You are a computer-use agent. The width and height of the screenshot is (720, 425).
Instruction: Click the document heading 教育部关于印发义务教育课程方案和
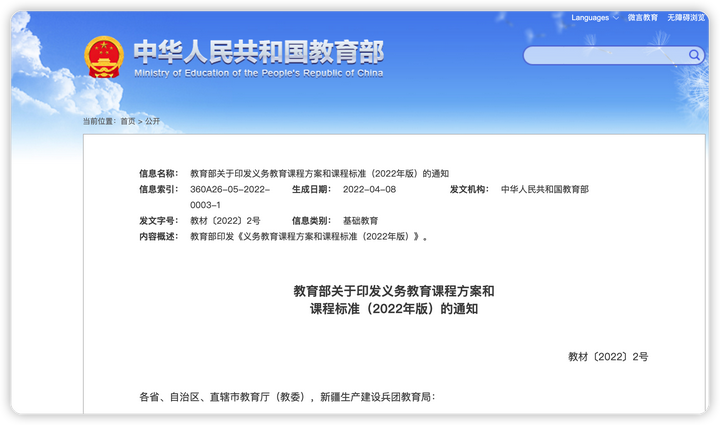coord(393,291)
